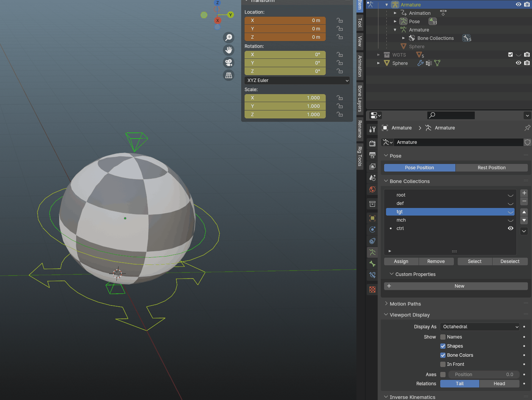This screenshot has width=532, height=400.
Task: Click the Axes Position slider
Action: 483,375
